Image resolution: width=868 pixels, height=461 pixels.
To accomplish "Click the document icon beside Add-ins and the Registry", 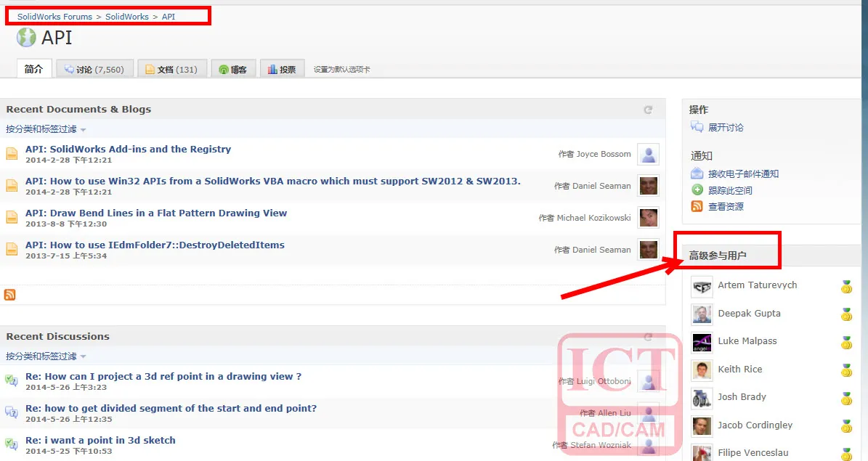I will [12, 153].
